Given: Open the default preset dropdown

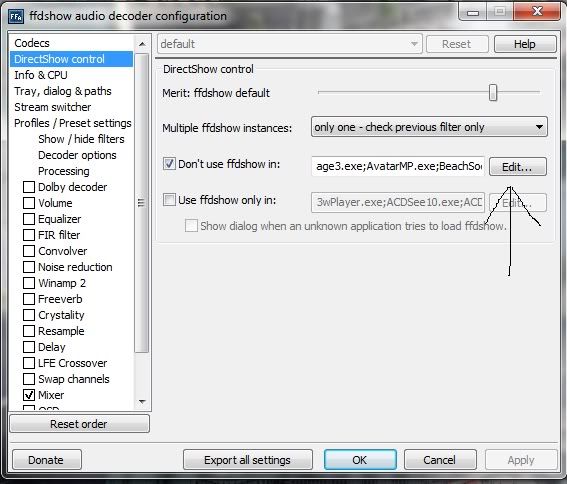Looking at the screenshot, I should pyautogui.click(x=290, y=44).
